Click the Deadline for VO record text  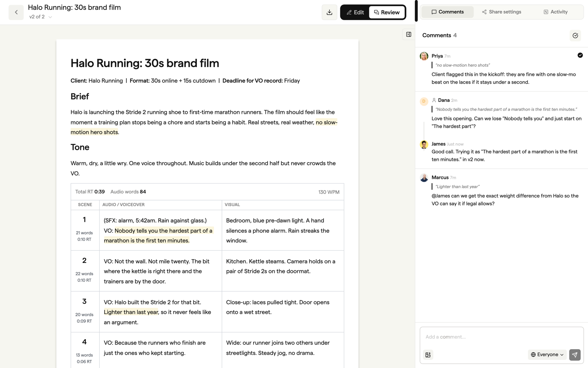261,80
